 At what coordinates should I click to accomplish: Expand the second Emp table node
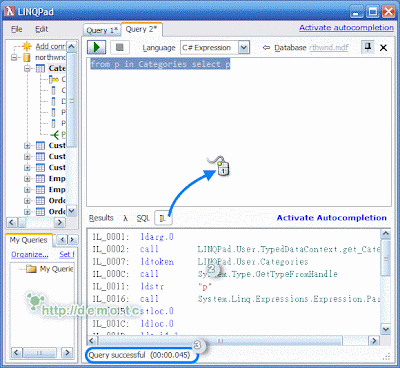(27, 190)
